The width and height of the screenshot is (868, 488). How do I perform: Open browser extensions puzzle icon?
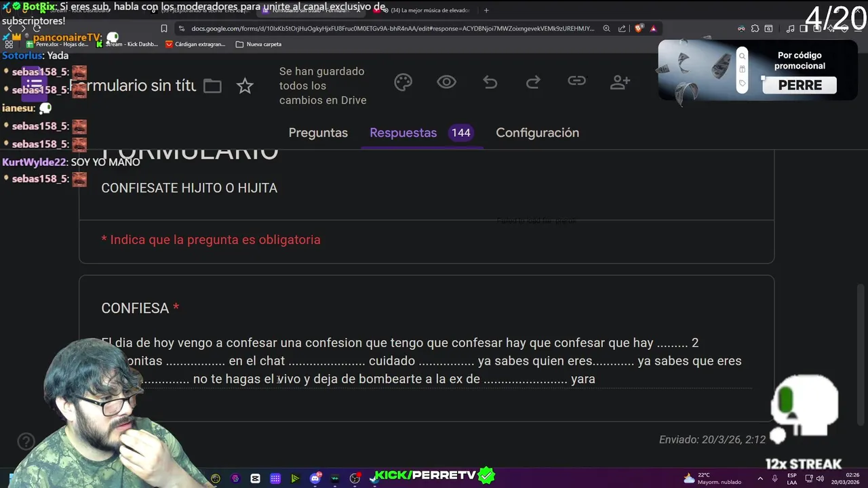[x=755, y=28]
